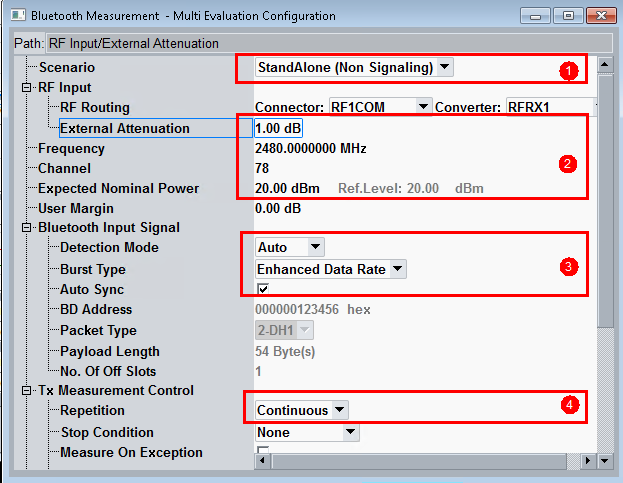This screenshot has width=623, height=483.
Task: Select the User Margin tree row
Action: (x=76, y=208)
